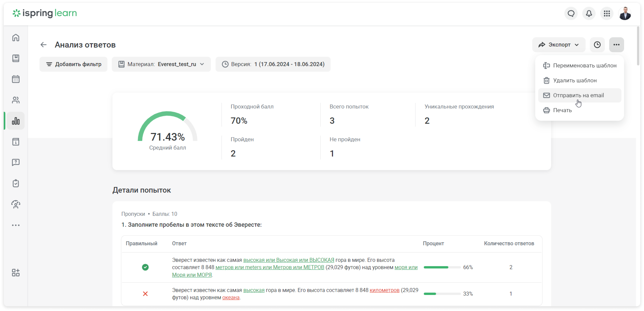Click the Добавить фильтр button
Screen dimensions: 644x311
[x=73, y=64]
